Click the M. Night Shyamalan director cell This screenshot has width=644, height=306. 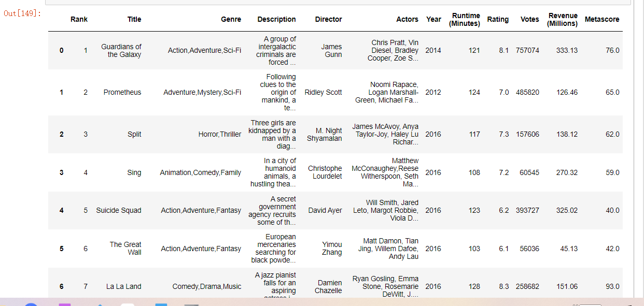(x=325, y=135)
